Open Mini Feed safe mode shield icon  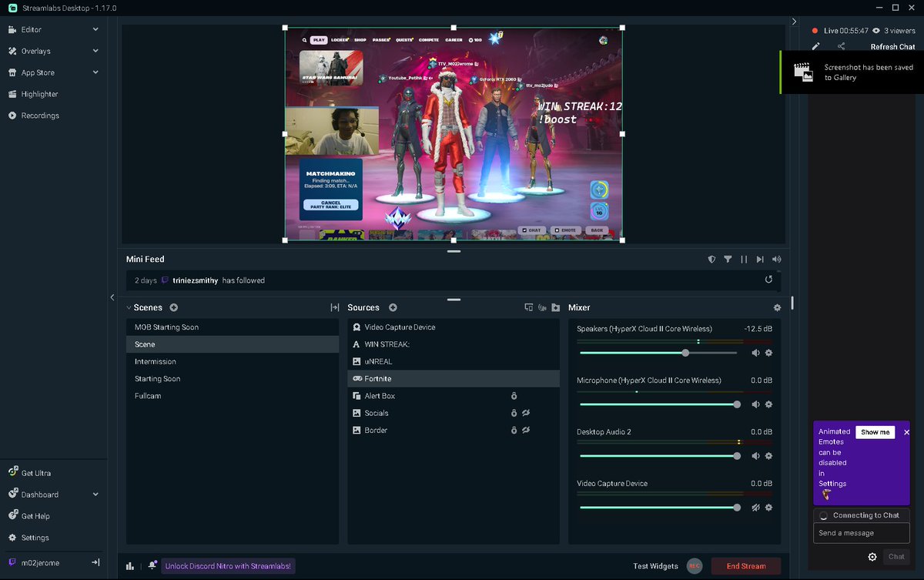coord(712,260)
